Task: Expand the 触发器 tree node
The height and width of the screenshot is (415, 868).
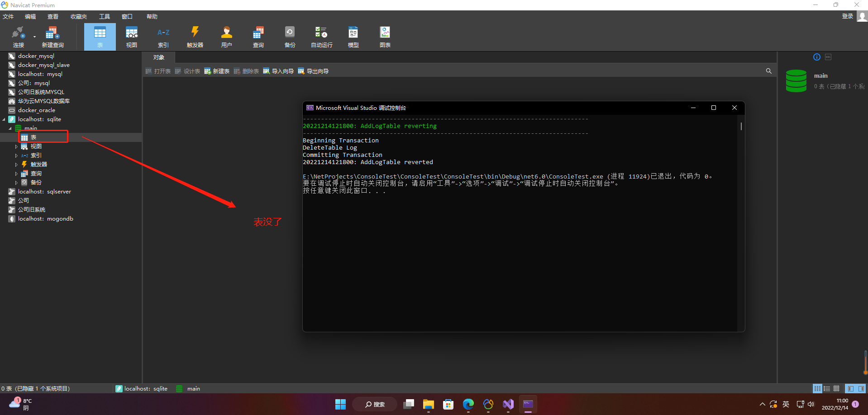Action: pos(17,165)
